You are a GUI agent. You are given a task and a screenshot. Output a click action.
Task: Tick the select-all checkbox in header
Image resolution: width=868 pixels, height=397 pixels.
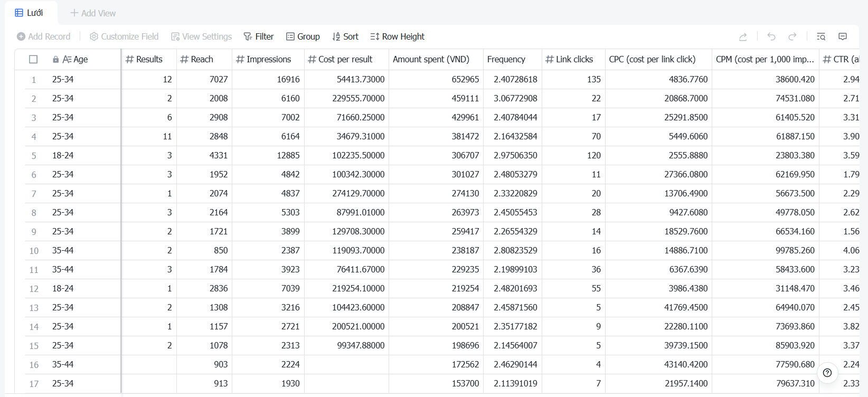33,59
